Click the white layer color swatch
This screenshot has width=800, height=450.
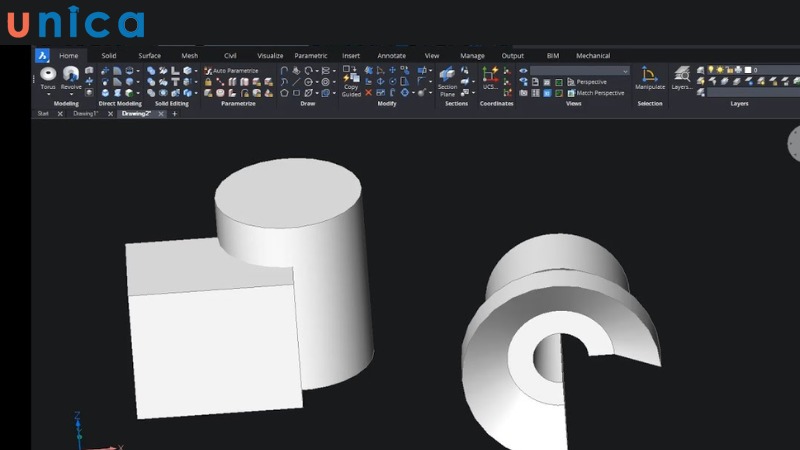[x=747, y=70]
